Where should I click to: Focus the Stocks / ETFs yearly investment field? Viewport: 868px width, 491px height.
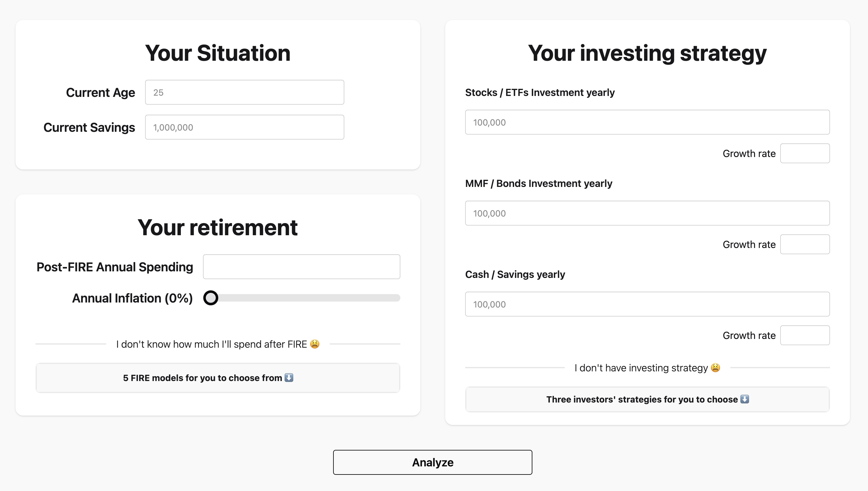point(647,122)
